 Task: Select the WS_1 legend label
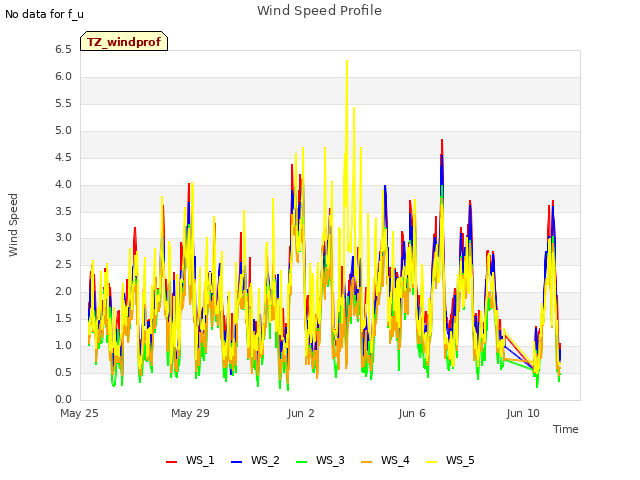200,460
